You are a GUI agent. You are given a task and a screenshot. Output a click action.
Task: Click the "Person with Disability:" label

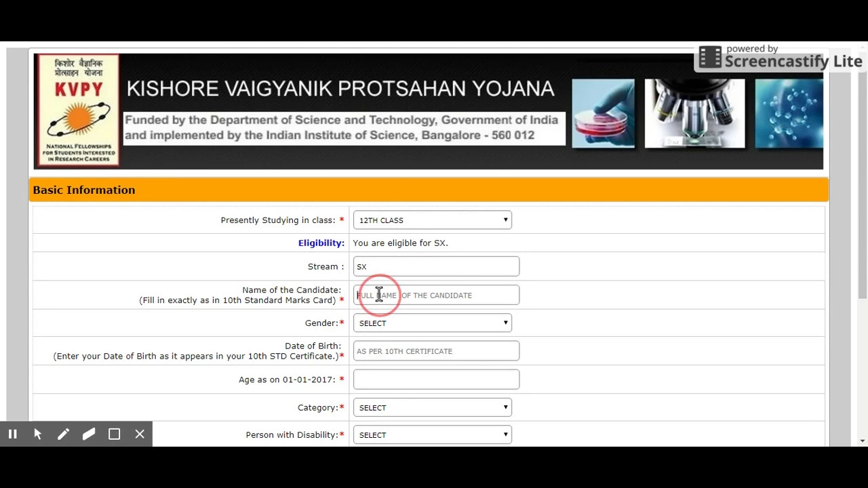coord(292,435)
